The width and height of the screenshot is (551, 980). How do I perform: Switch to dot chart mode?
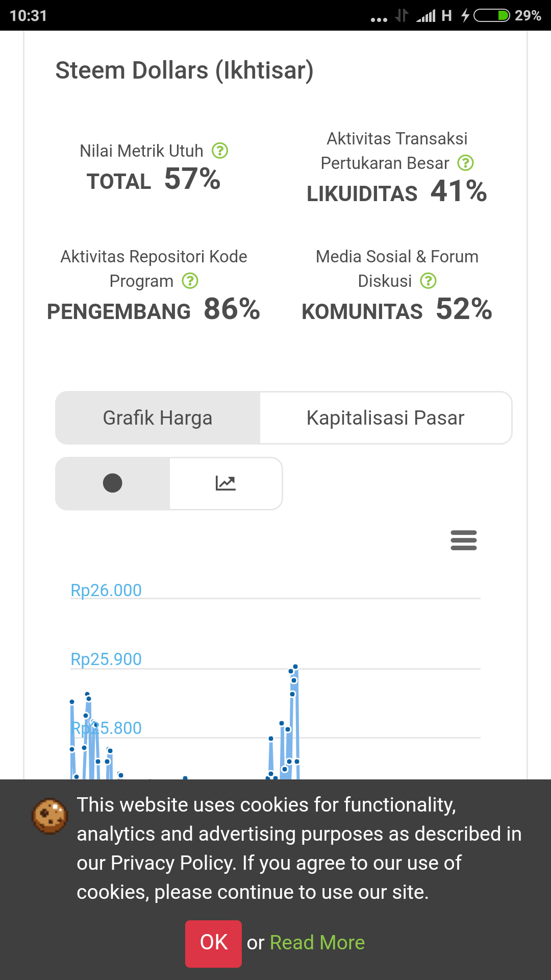113,483
